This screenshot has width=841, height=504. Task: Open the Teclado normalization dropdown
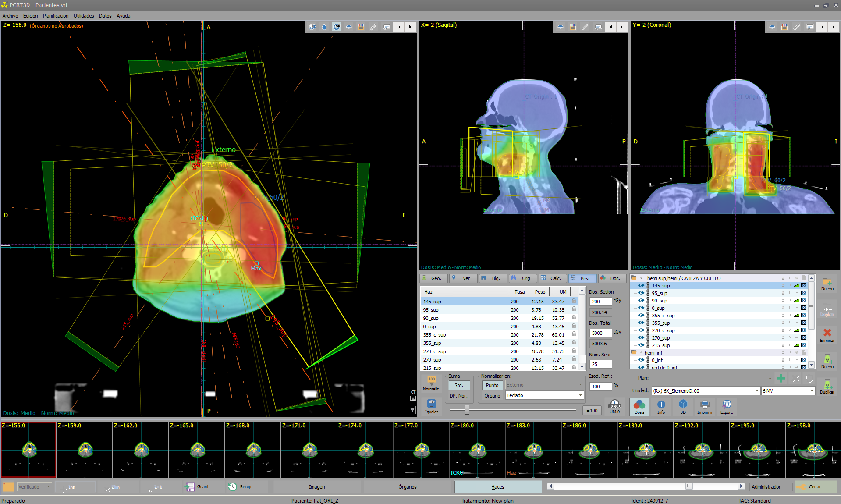(x=580, y=395)
